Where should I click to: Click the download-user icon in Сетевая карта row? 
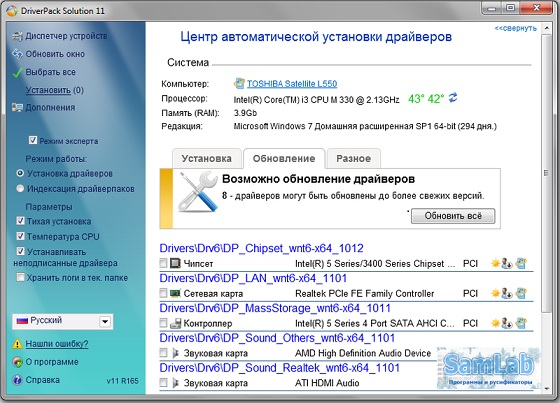click(x=507, y=293)
